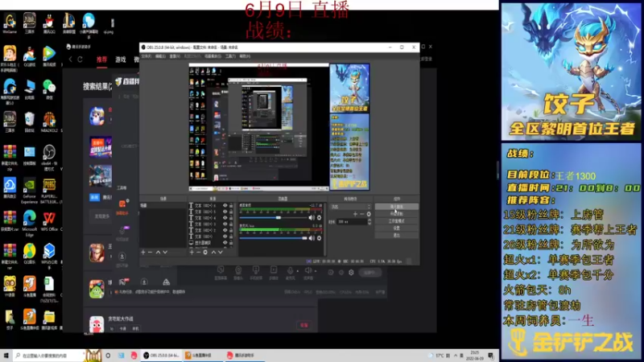Lock the 文本 (GDI+) 2 source
The height and width of the screenshot is (362, 644).
coord(231,230)
